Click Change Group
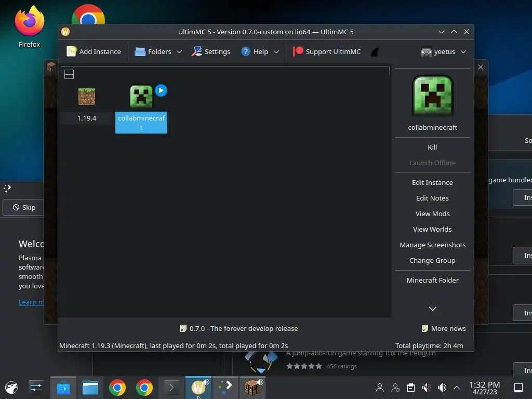Image resolution: width=532 pixels, height=399 pixels. point(432,261)
